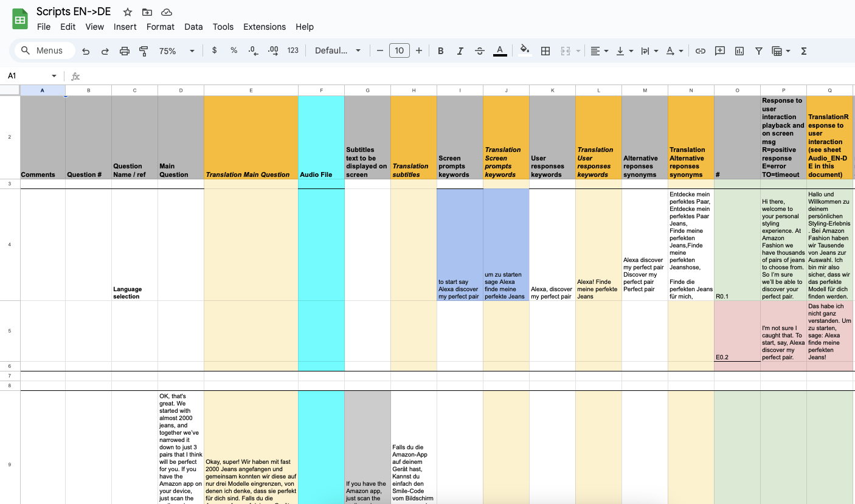Pick a cell fill color

coord(524,51)
